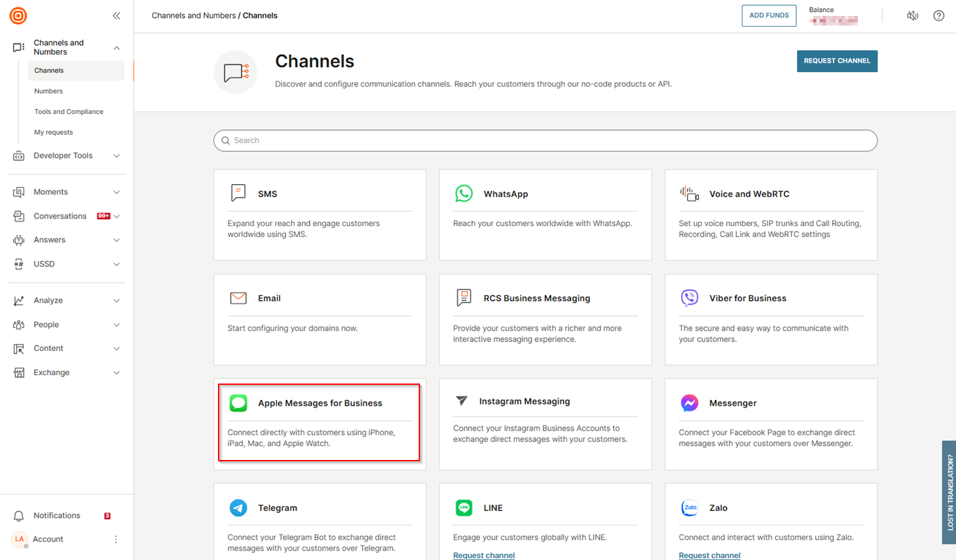Click the "Apple Messages for Business" card title
956x560 pixels.
coord(320,403)
